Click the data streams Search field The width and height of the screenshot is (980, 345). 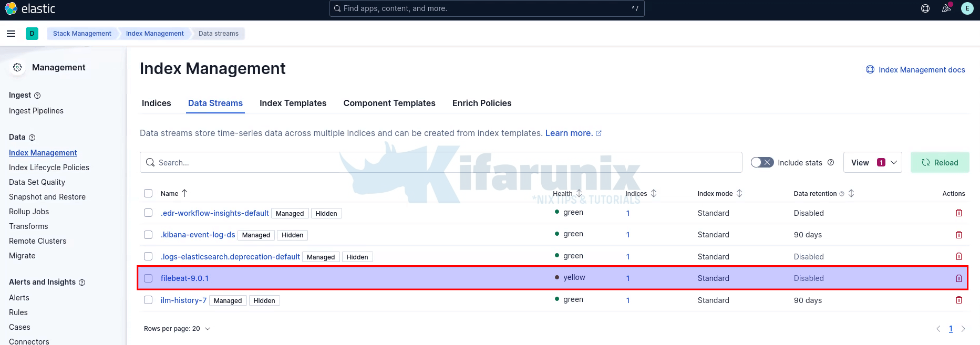(x=441, y=163)
